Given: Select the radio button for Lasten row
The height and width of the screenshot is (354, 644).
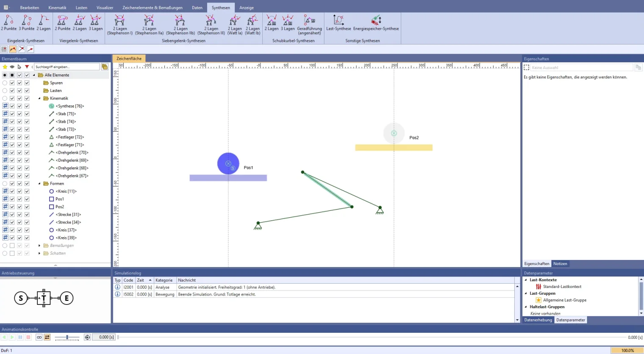Looking at the screenshot, I should pos(5,91).
